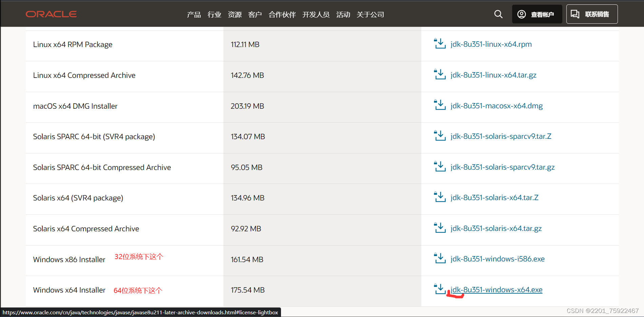Download jdk-8u351-solaris-x64.tar.Z link

point(495,197)
